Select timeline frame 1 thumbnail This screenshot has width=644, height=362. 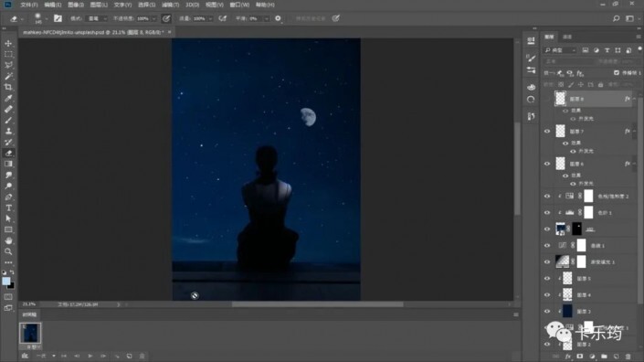tap(30, 333)
